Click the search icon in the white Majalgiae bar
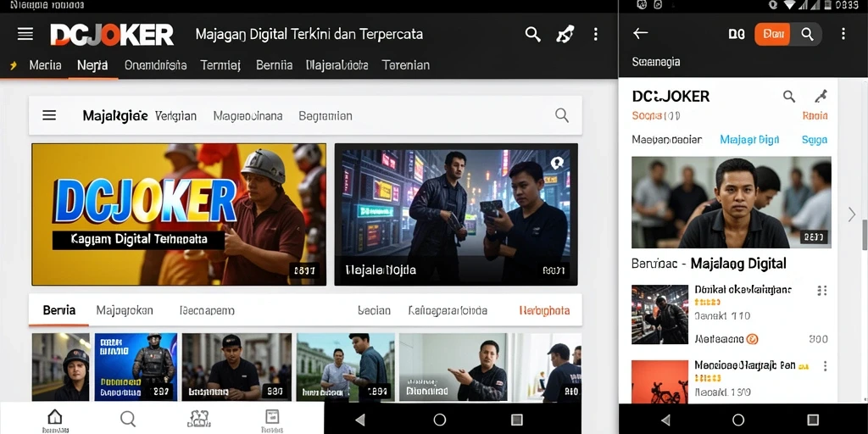 [x=562, y=115]
